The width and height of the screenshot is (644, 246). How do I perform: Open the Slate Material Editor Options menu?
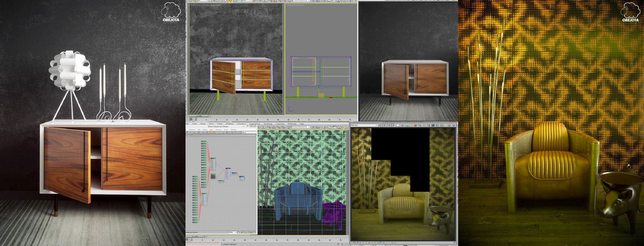(218, 129)
